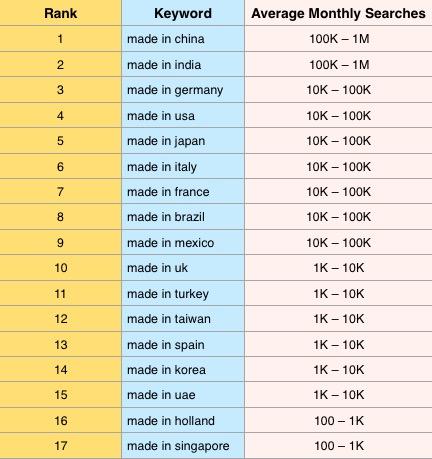This screenshot has height=459, width=432.
Task: Click the 'made in uae' cell
Action: [183, 395]
